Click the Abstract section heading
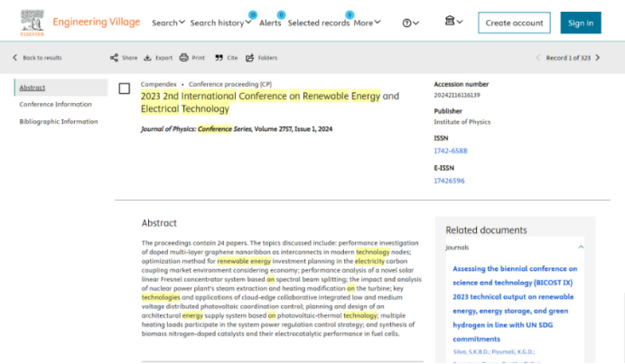The width and height of the screenshot is (625, 364). pos(159,223)
